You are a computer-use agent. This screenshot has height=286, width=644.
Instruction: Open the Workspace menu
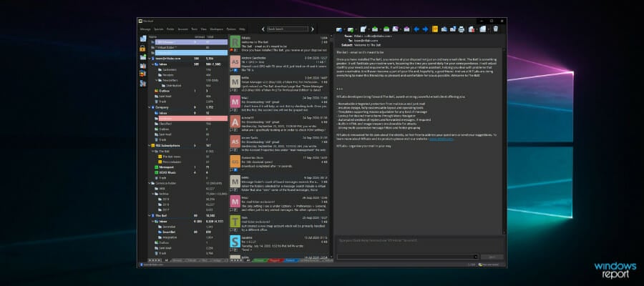pos(216,29)
